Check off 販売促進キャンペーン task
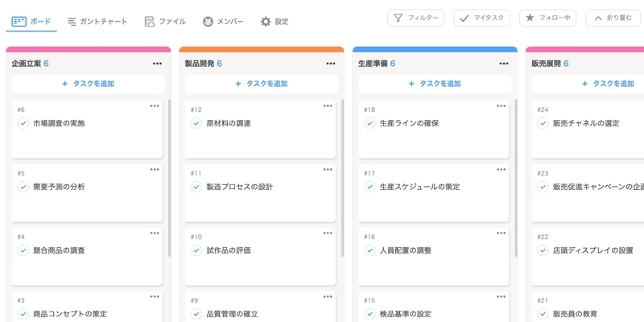This screenshot has height=322, width=644. 543,187
